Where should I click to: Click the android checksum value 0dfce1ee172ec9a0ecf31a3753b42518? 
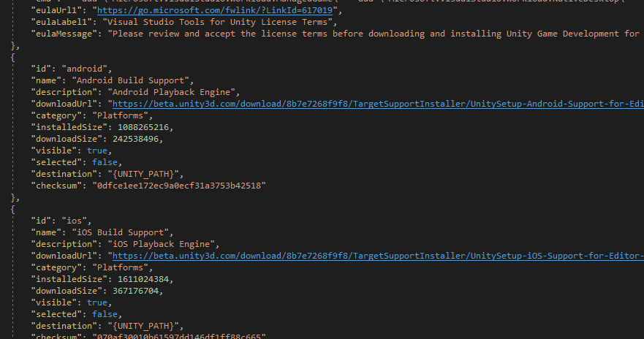tap(179, 186)
